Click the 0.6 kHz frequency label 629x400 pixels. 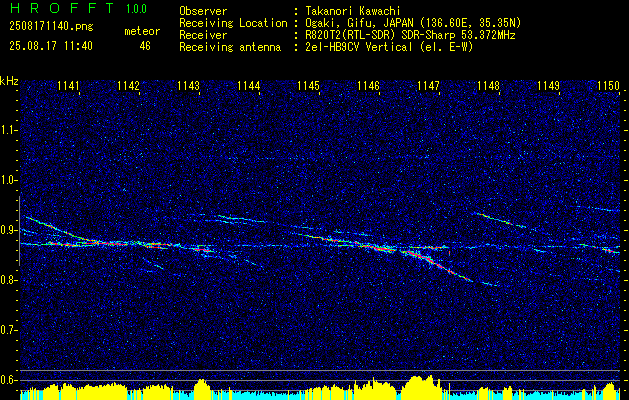[x=8, y=380]
